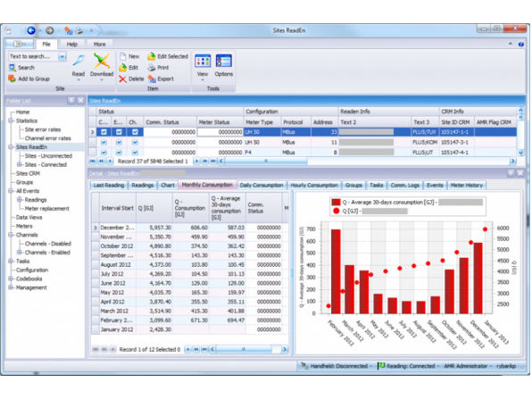Open the Text to search dropdown arrow

62,56
